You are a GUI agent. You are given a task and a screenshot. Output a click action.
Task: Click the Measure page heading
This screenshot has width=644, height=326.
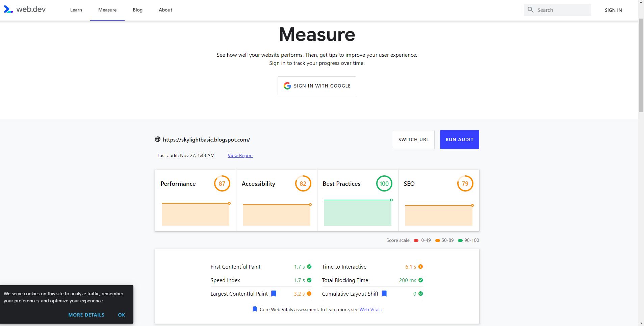[x=317, y=34]
